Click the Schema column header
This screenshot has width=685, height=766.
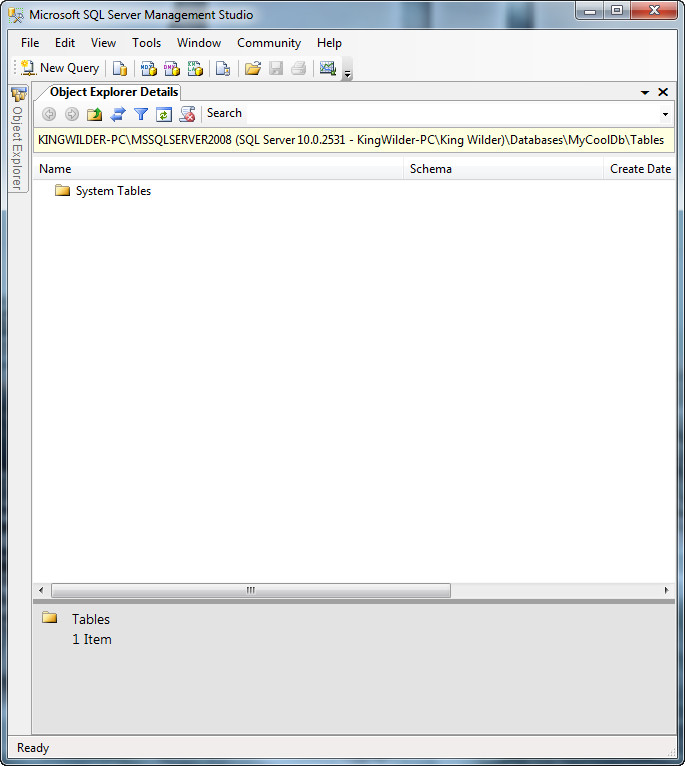coord(504,169)
